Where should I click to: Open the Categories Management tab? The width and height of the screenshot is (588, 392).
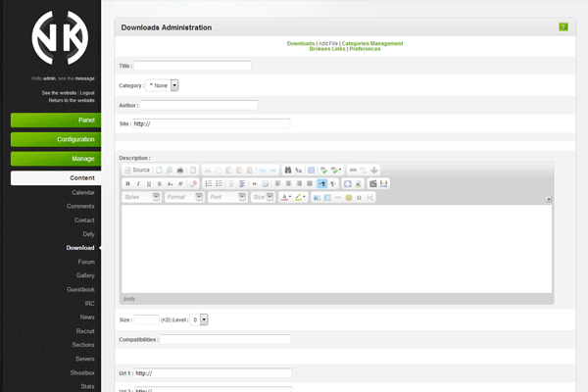coord(372,43)
